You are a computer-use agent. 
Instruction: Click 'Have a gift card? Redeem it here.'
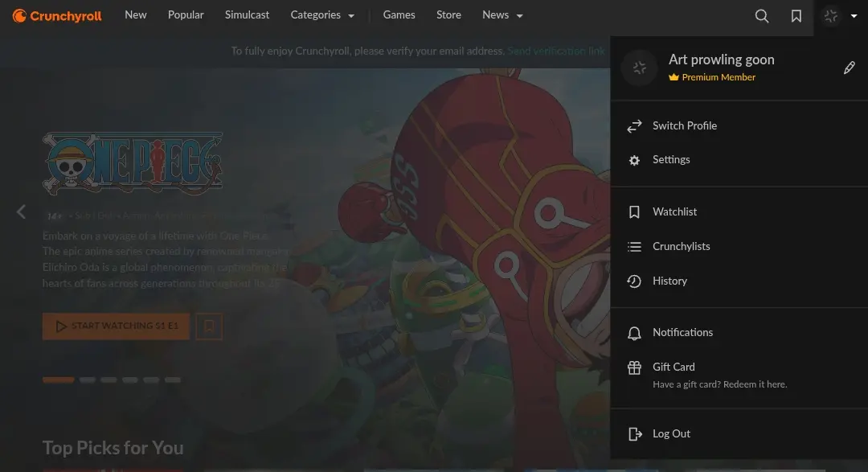(x=719, y=384)
